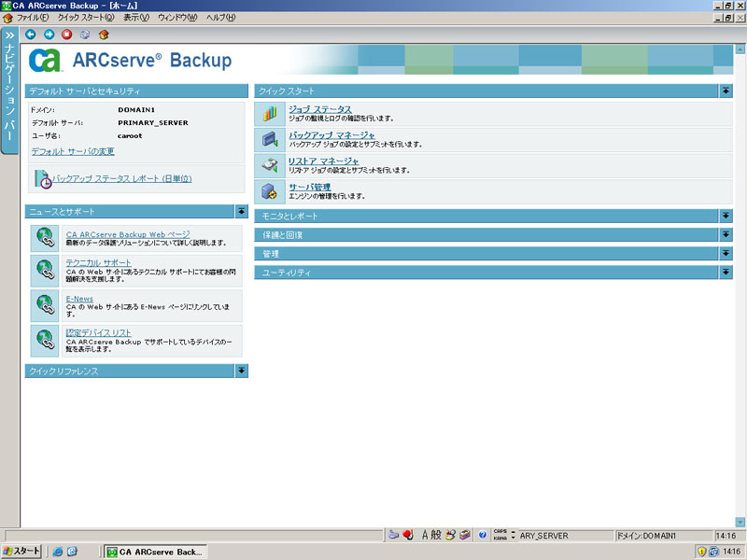Collapse the クイック スタート panel arrow
Image resolution: width=747 pixels, height=560 pixels.
(726, 91)
